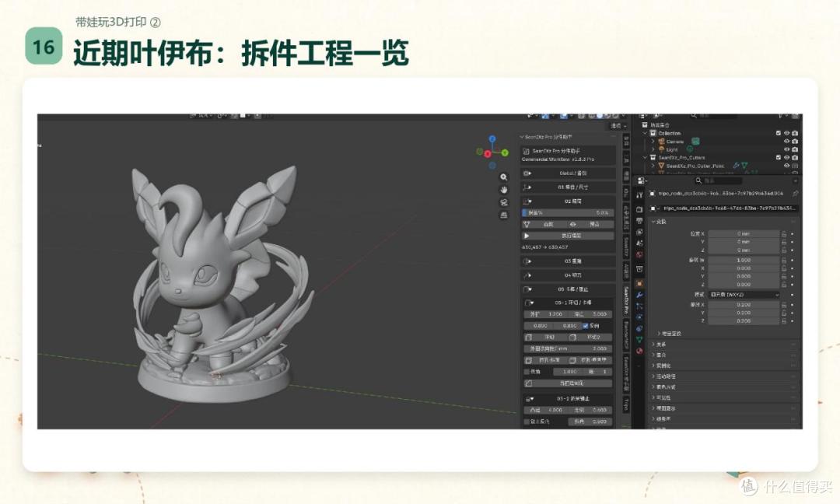
Task: Click the viewport zoom magnifier icon
Action: click(503, 177)
